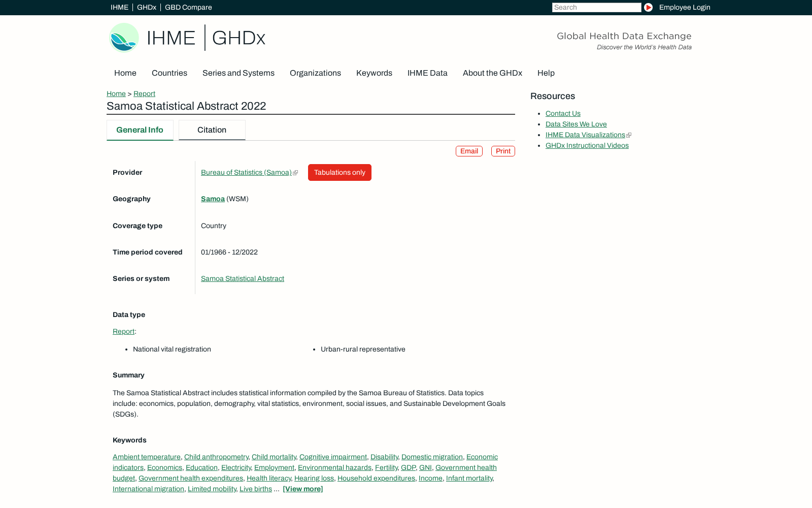Open the Limited mobility keyword

click(212, 489)
